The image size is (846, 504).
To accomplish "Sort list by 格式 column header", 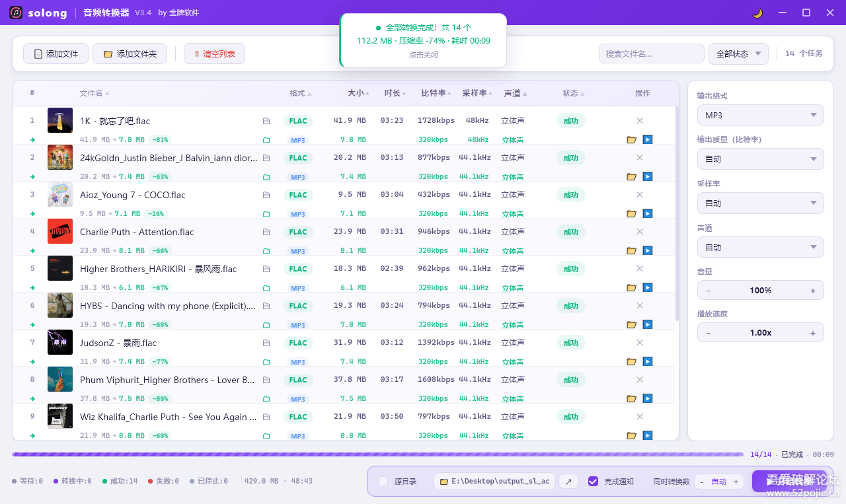I will [x=301, y=93].
